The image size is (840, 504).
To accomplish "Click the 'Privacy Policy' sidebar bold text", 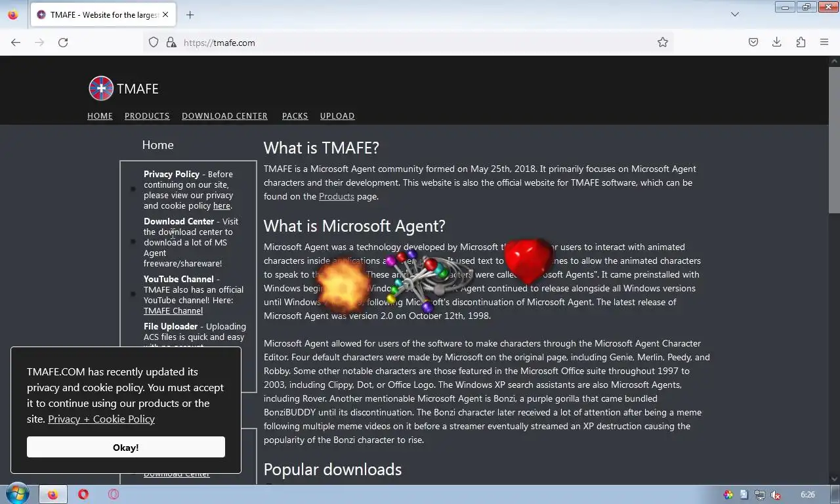I will [171, 174].
